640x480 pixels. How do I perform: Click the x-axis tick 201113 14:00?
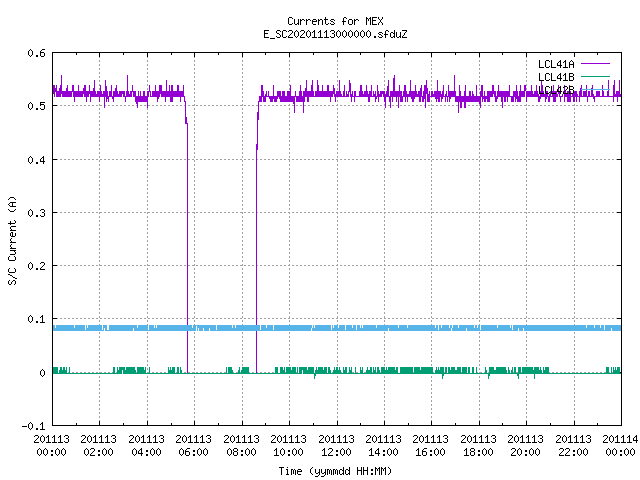pyautogui.click(x=384, y=446)
